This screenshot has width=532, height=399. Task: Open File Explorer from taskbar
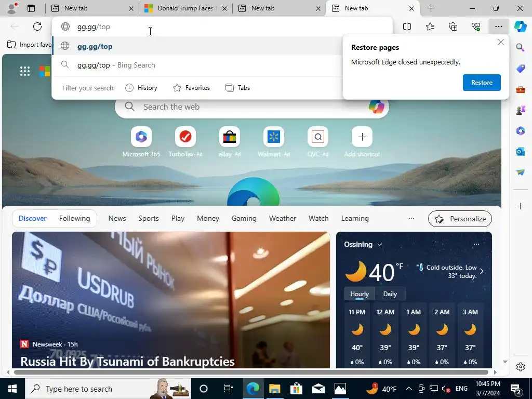pyautogui.click(x=274, y=389)
